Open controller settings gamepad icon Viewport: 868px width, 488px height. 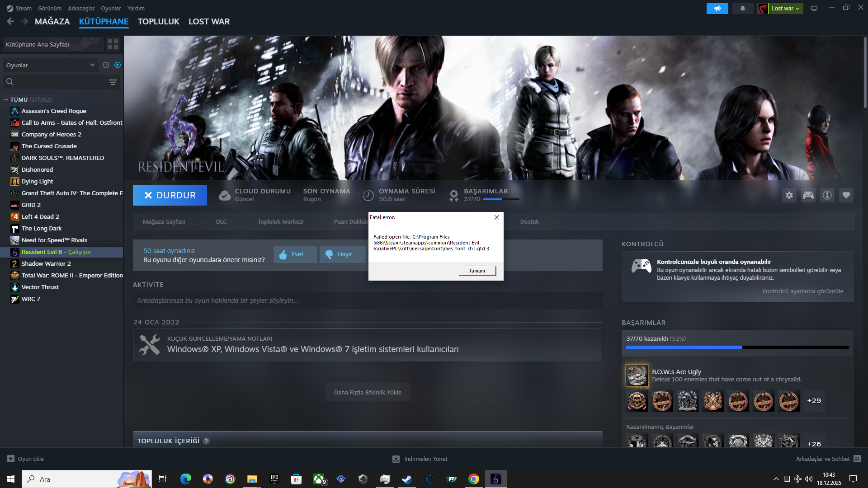click(x=808, y=195)
